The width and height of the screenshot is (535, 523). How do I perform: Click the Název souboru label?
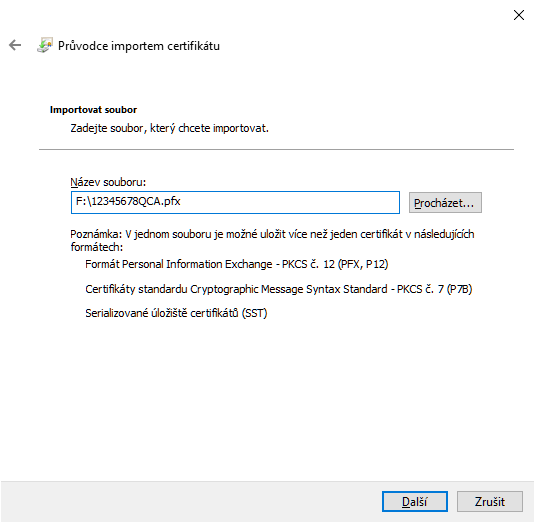[108, 182]
